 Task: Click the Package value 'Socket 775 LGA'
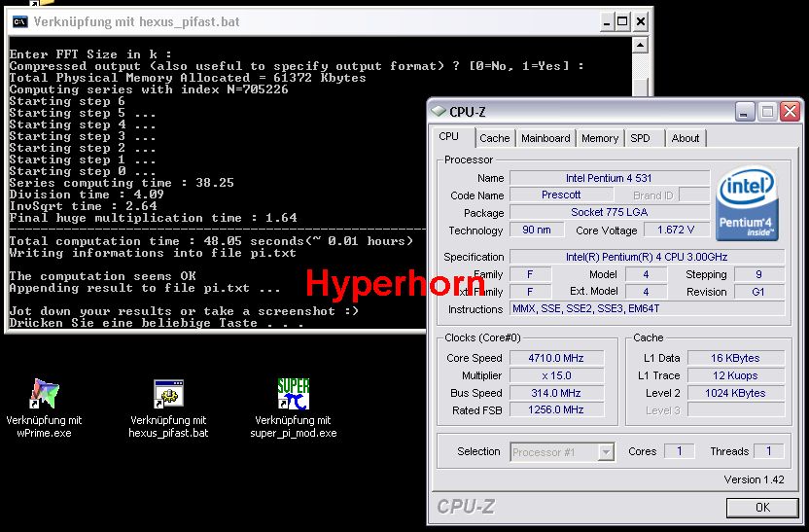click(610, 212)
